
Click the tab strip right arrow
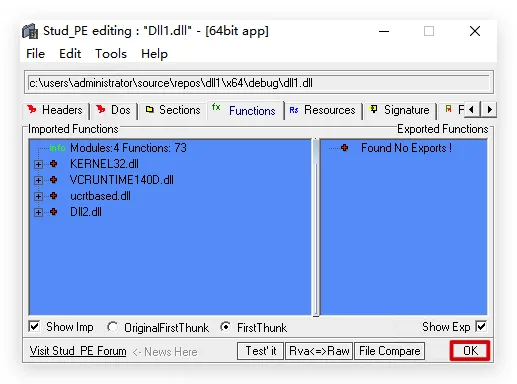(489, 109)
